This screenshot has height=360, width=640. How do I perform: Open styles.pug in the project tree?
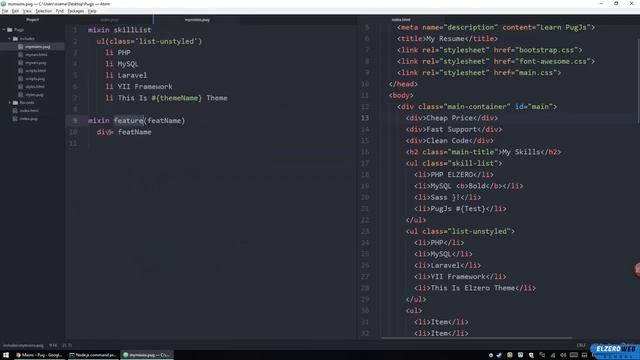34,95
